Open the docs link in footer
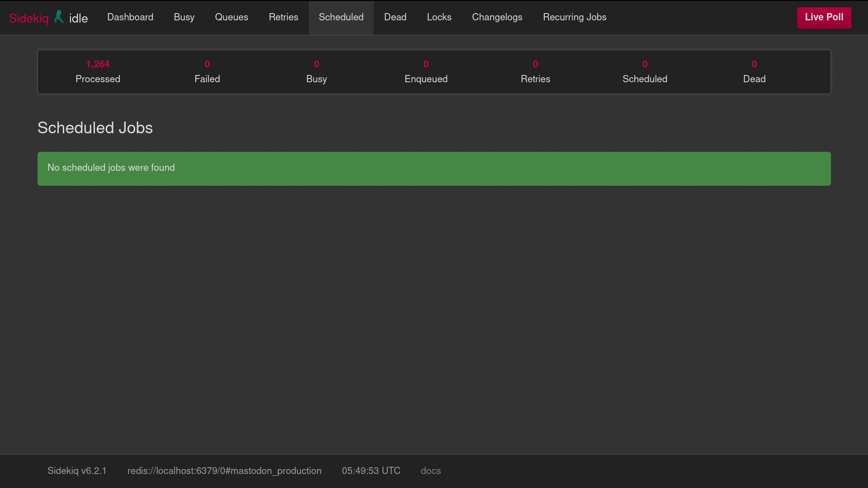Viewport: 868px width, 488px height. (x=430, y=471)
